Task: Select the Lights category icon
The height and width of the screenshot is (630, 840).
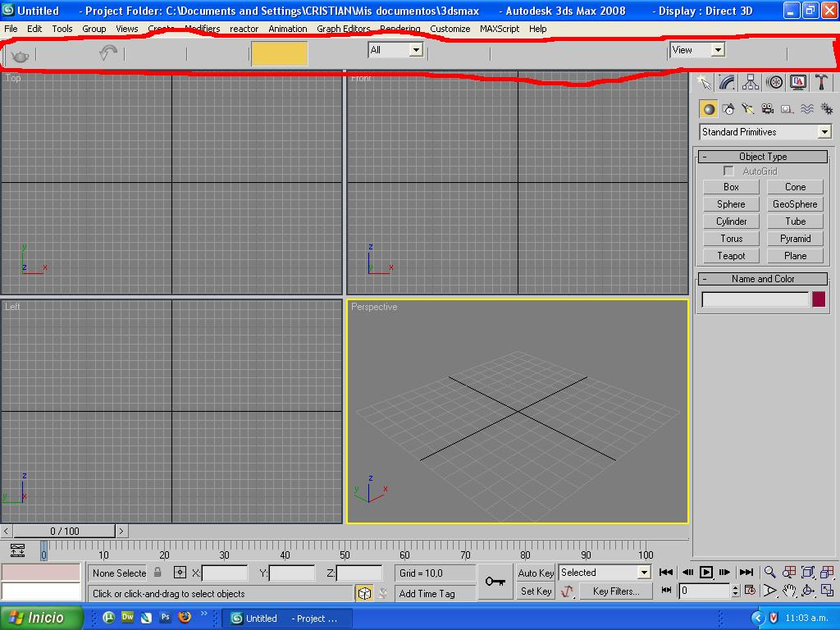Action: click(748, 109)
